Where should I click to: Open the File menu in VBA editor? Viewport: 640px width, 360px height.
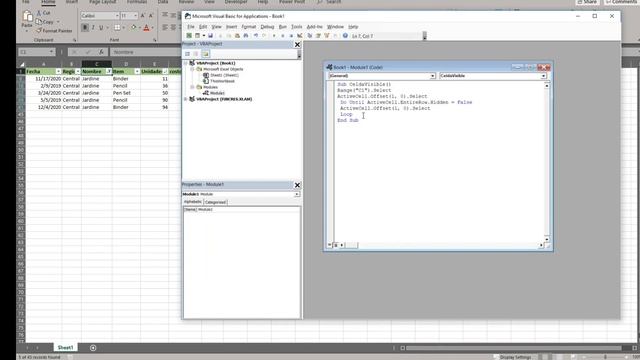coord(191,27)
